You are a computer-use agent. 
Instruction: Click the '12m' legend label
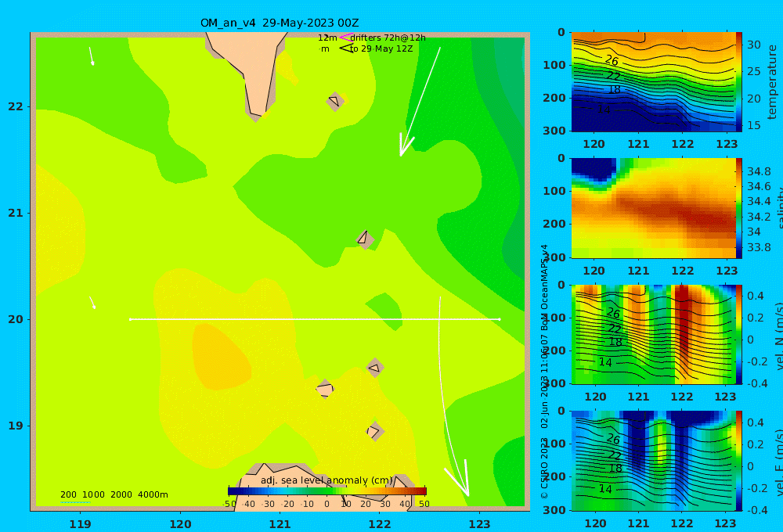(327, 38)
